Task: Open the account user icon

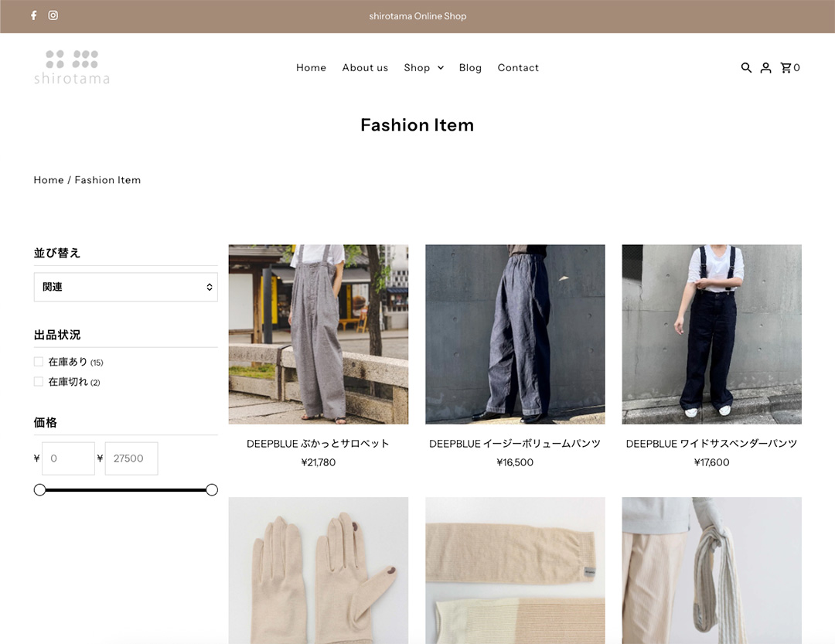Action: pos(765,68)
